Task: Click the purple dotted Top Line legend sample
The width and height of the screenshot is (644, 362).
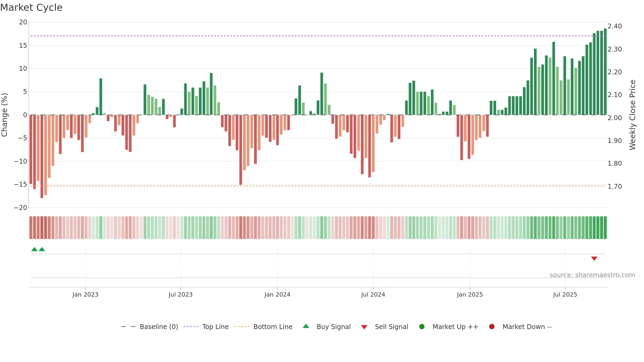Action: 191,327
